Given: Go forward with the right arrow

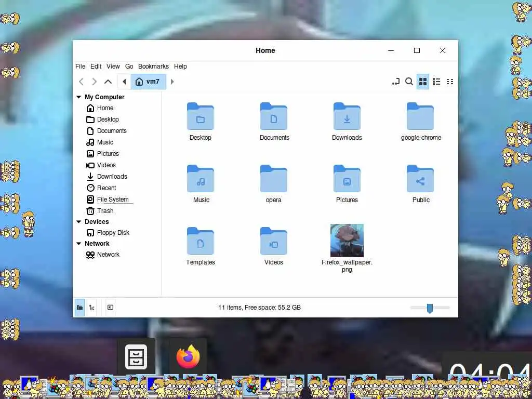Looking at the screenshot, I should coord(95,82).
